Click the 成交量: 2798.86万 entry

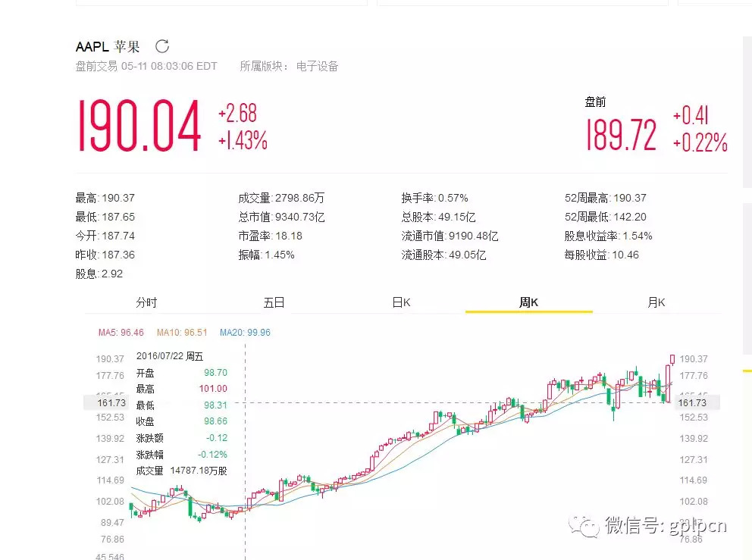click(281, 198)
